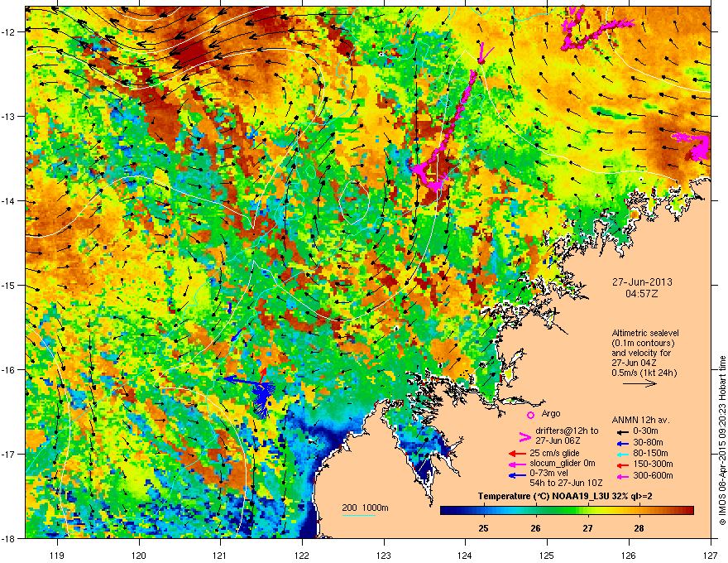
Task: Click the 54h to 27-Jun 10Z text
Action: pyautogui.click(x=566, y=483)
